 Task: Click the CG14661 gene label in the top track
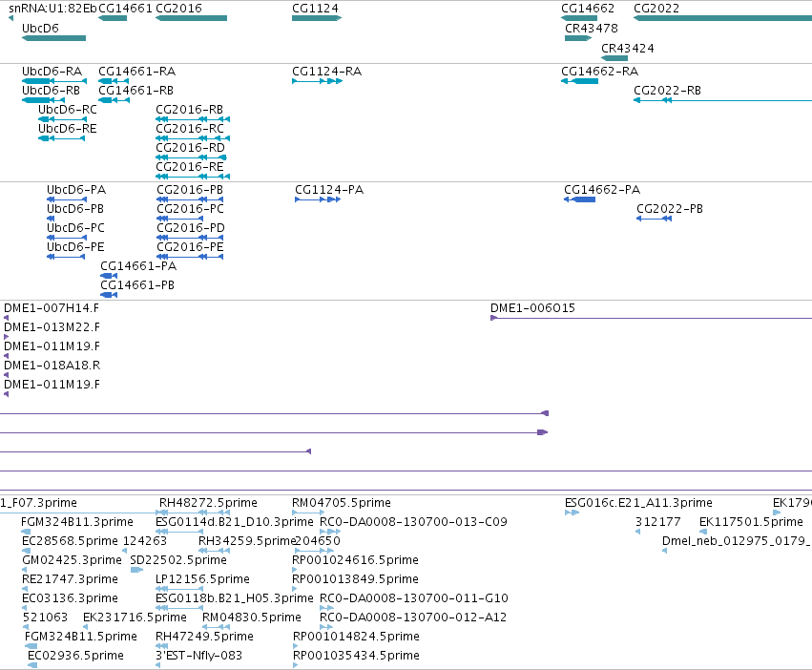click(125, 9)
